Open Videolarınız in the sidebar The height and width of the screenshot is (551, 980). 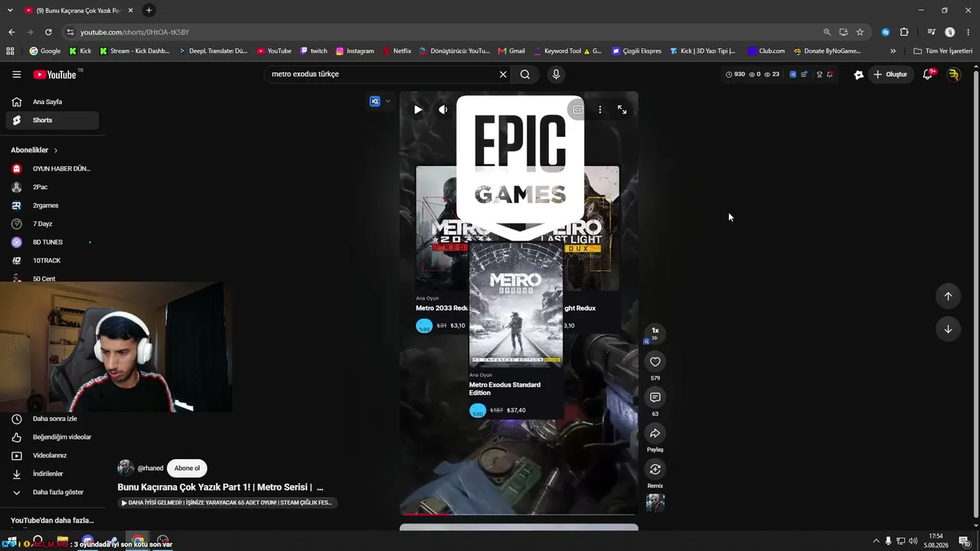pyautogui.click(x=52, y=455)
